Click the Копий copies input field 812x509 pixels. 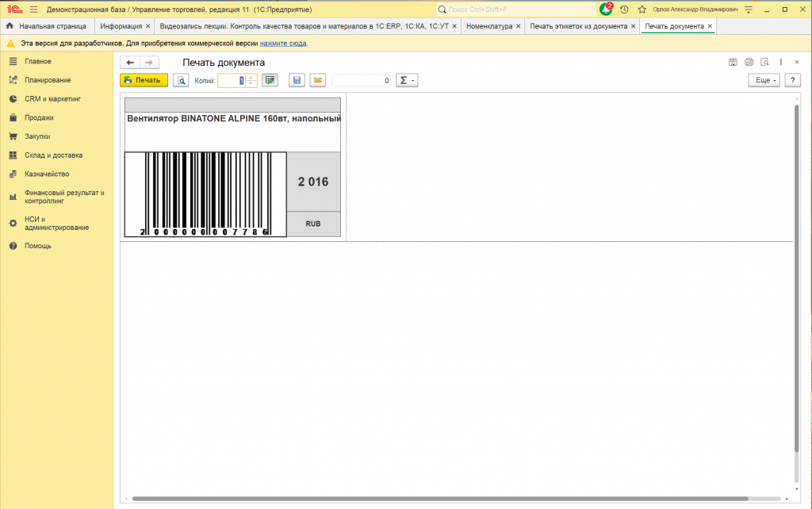[231, 80]
